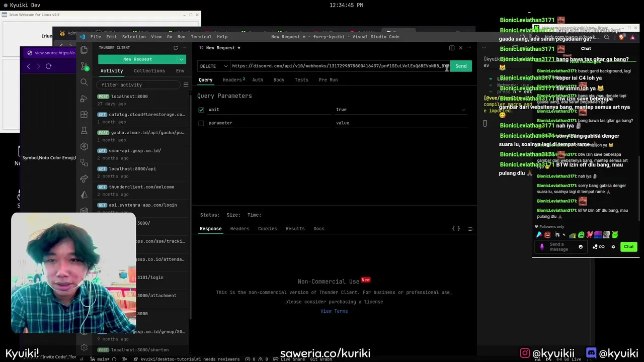Open the File menu
644x362 pixels.
pyautogui.click(x=96, y=37)
